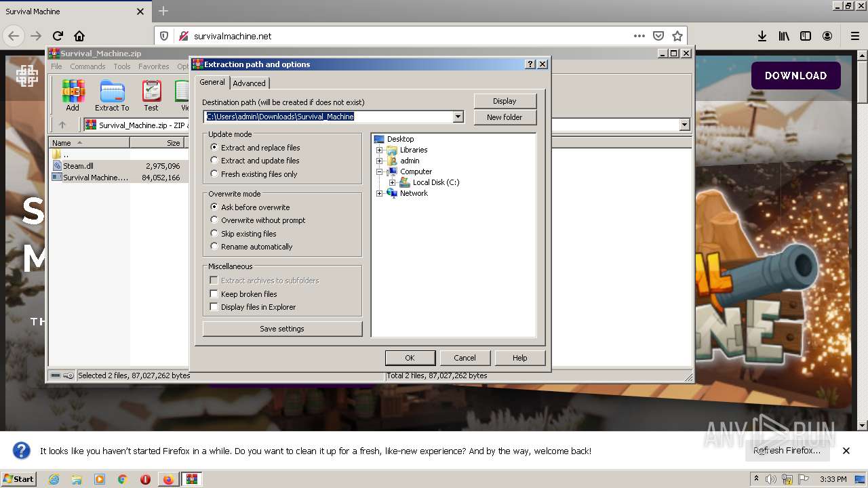Show hidden tray icons arrow
This screenshot has width=868, height=488.
[x=756, y=479]
